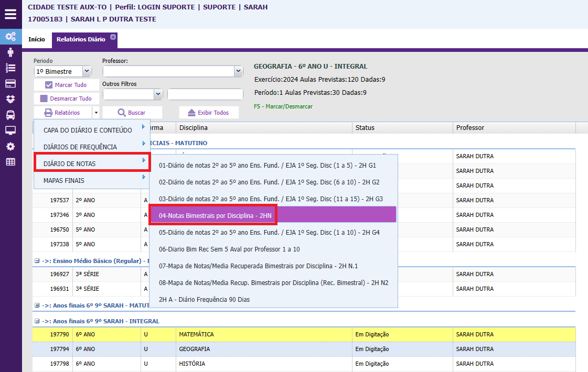Open the numbered list sidebar icon
Image resolution: width=588 pixels, height=372 pixels.
point(10,68)
